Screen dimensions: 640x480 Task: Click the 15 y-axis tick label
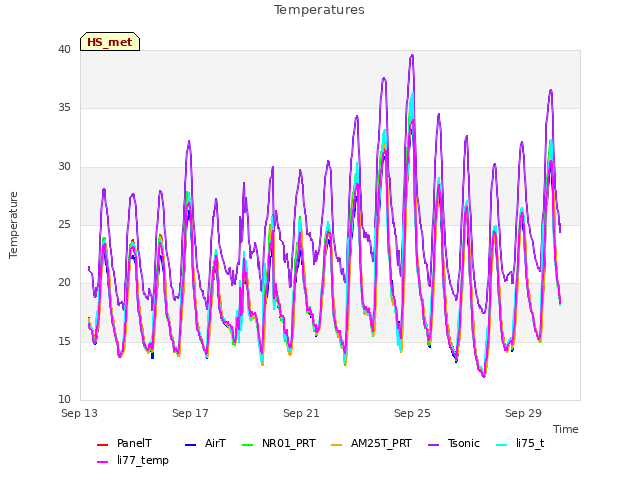point(64,341)
